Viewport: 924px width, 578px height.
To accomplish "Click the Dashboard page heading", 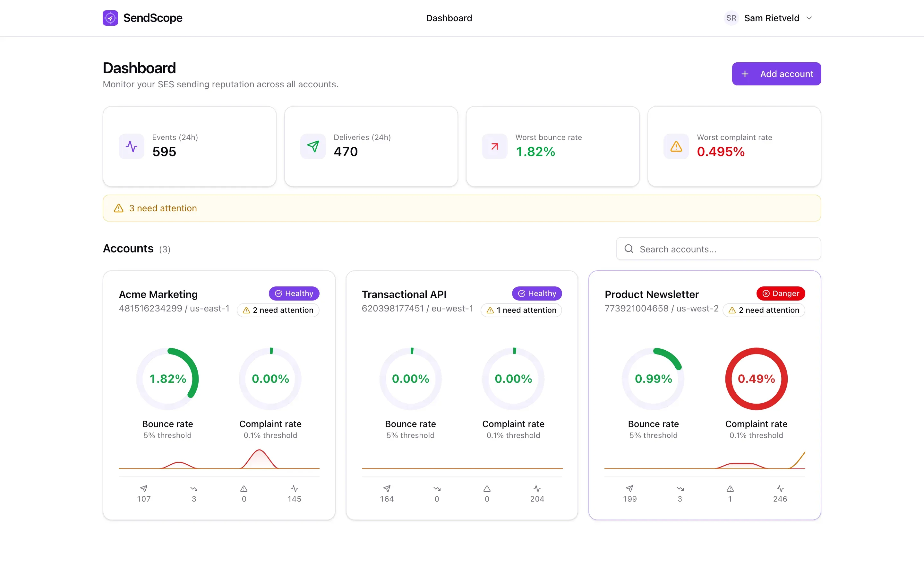I will (x=139, y=68).
